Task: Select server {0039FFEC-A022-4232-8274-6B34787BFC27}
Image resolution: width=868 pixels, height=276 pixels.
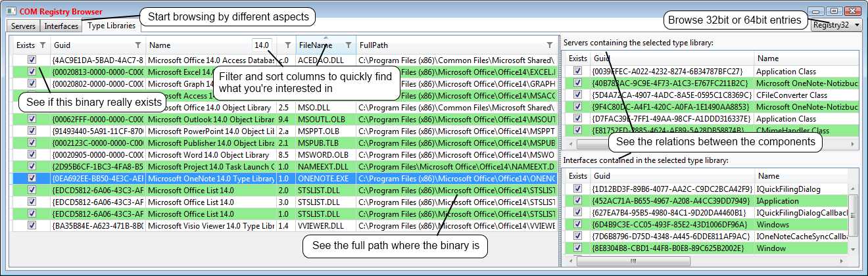Action: point(667,71)
